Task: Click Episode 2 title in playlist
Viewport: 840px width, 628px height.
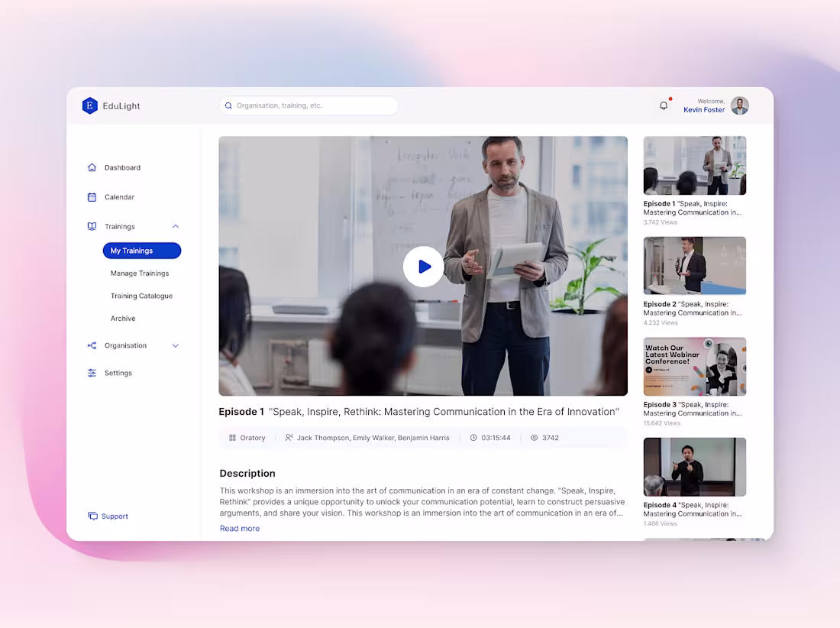Action: tap(692, 308)
